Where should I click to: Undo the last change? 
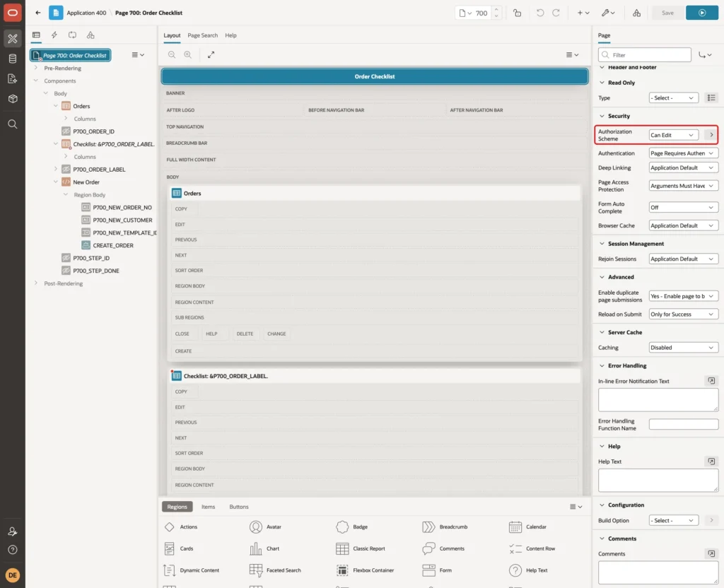click(539, 13)
